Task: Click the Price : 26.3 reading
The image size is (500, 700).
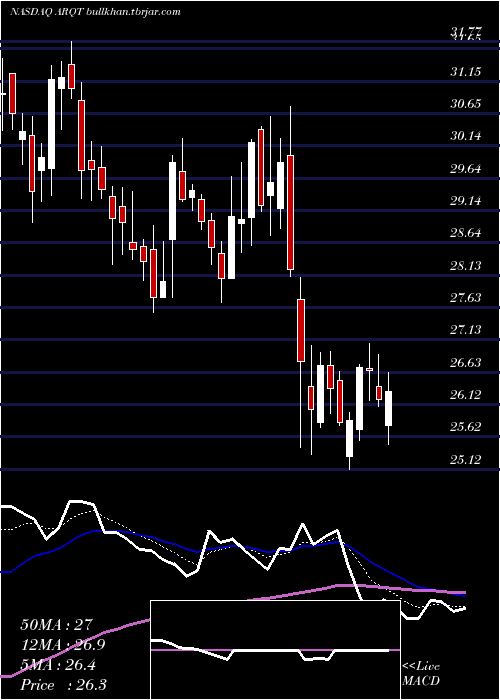Action: 63,685
